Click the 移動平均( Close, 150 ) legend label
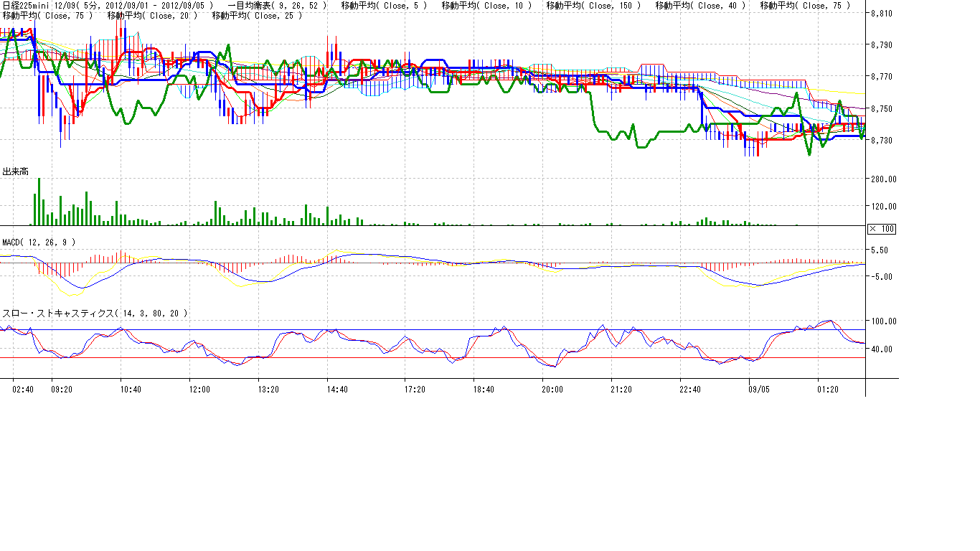Viewport: 980px width, 551px height. 593,5
